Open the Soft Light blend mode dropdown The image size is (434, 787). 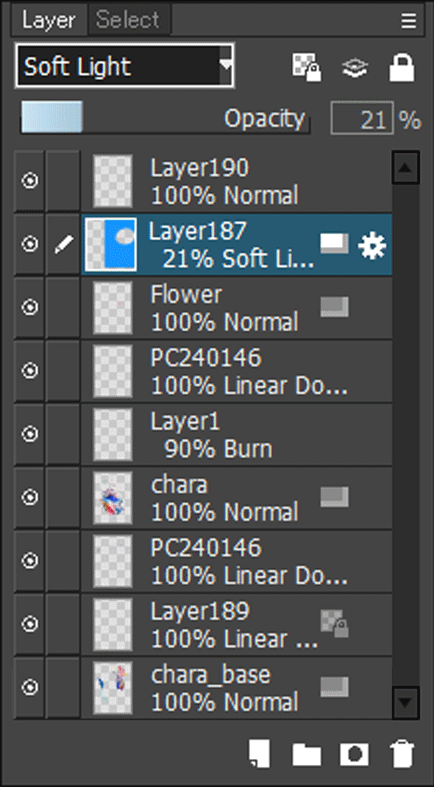click(125, 66)
